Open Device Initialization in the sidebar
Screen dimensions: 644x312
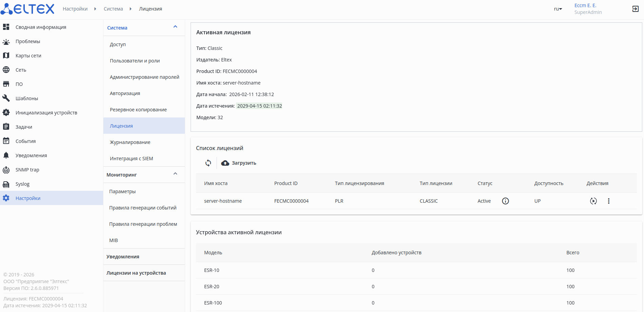pos(46,113)
